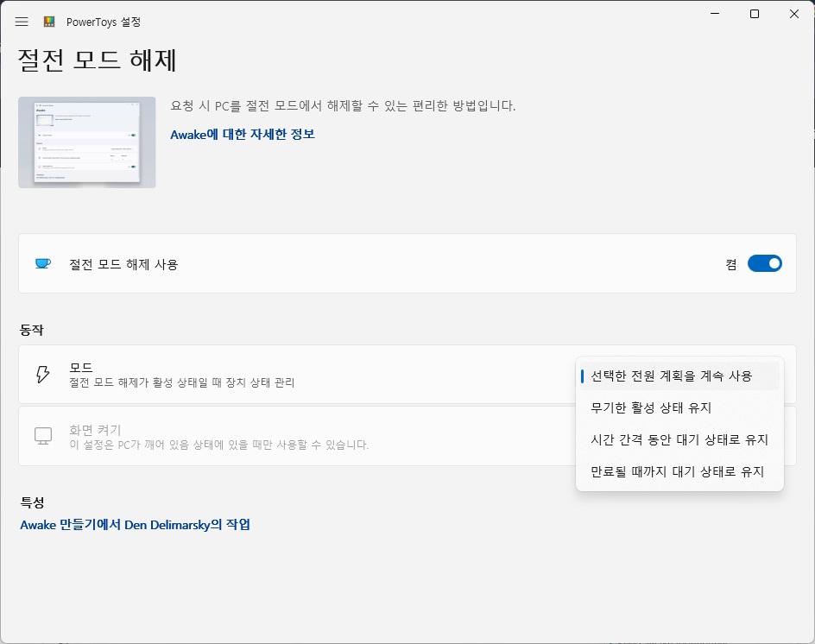
Task: Pick 시간 간격 동안 대기 상태로 유지
Action: pyautogui.click(x=679, y=439)
